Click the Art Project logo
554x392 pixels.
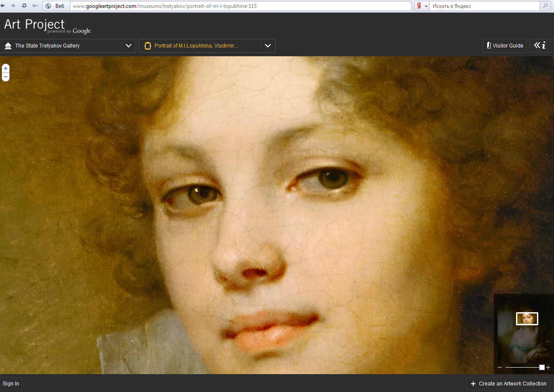point(34,24)
